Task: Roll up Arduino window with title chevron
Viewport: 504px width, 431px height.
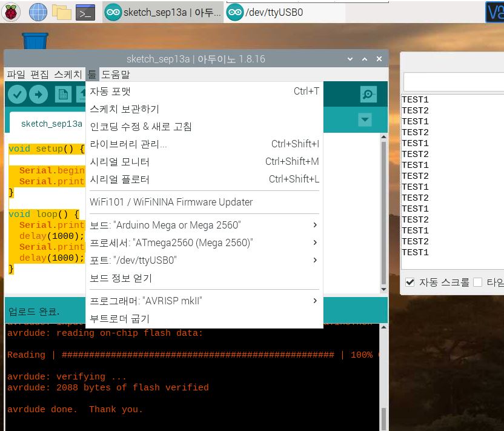Action: pyautogui.click(x=350, y=59)
